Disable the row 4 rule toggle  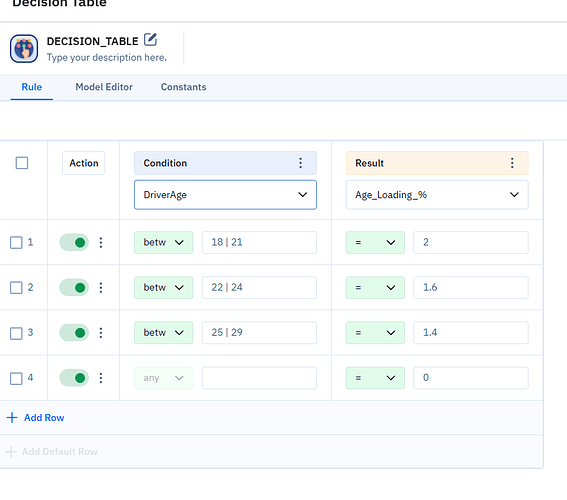coord(74,378)
